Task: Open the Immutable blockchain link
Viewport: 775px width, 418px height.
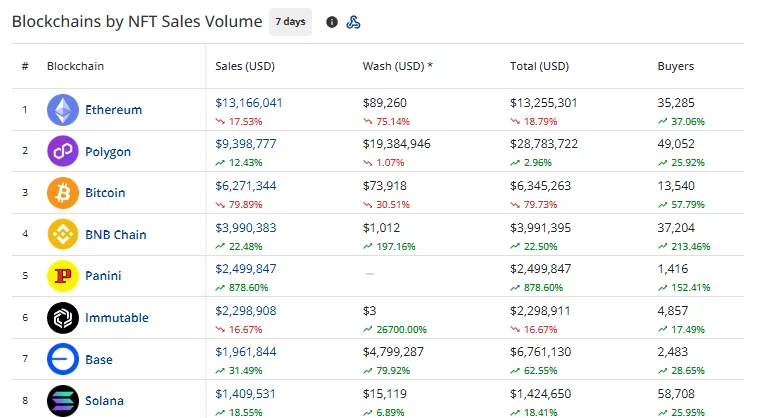Action: [117, 318]
